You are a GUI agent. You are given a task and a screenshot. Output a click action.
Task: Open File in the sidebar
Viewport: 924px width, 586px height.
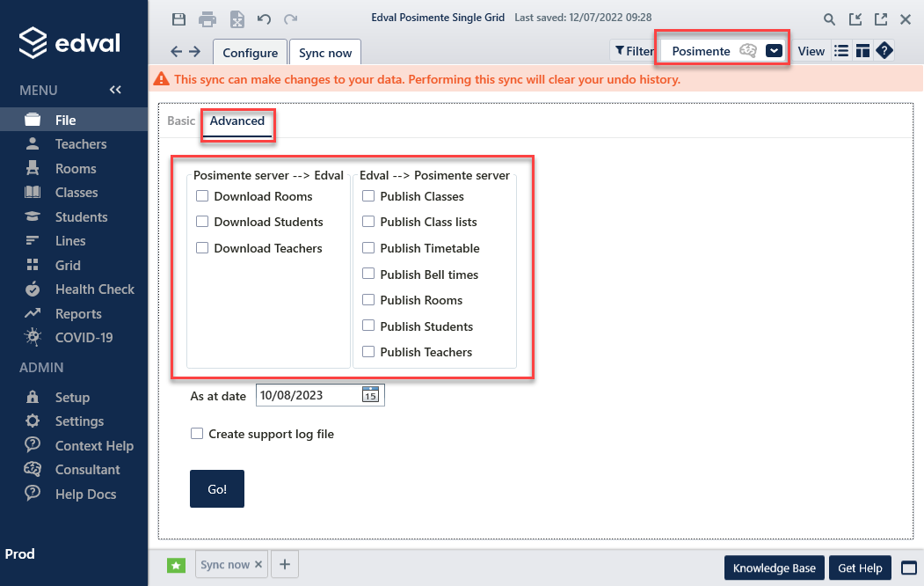(74, 121)
